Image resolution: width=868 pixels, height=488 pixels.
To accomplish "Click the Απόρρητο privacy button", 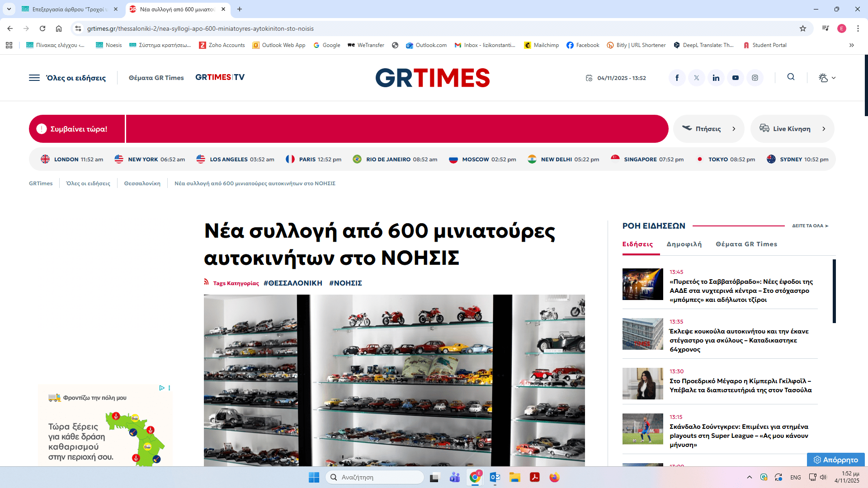I will pyautogui.click(x=835, y=460).
